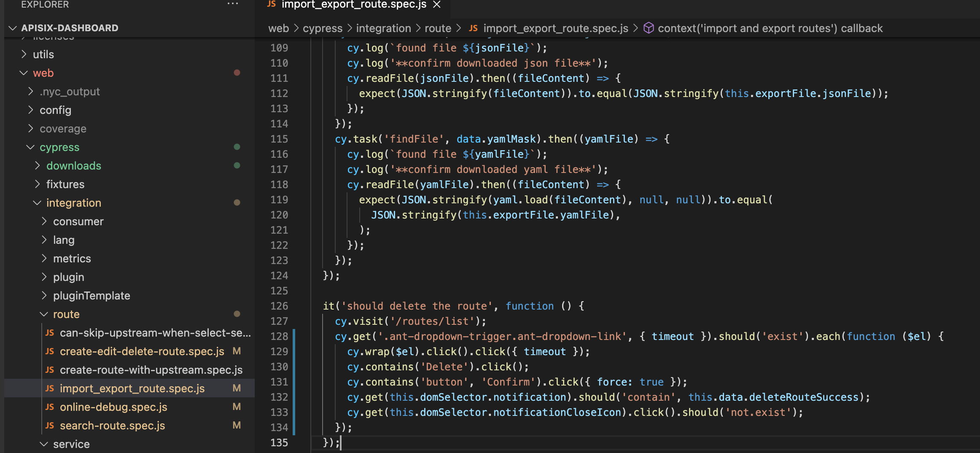Screen dimensions: 980x453
Task: Expand the pluginTemplate folder
Action: (x=44, y=296)
